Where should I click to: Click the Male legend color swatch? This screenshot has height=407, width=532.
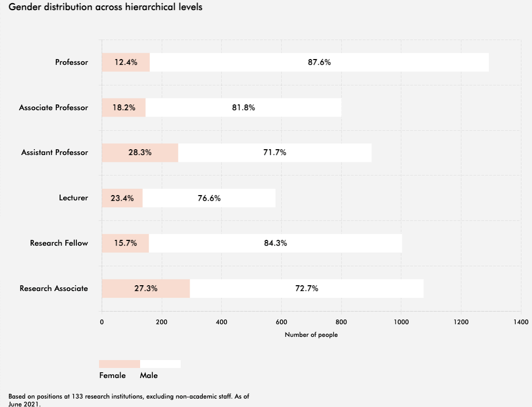(x=160, y=364)
